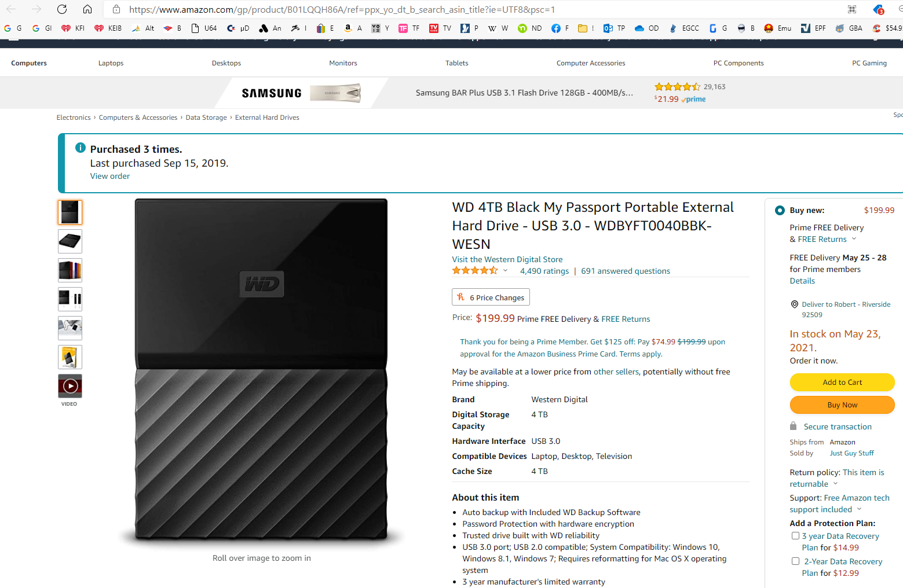Open the 6 Price Changes button
The image size is (903, 588).
(491, 297)
